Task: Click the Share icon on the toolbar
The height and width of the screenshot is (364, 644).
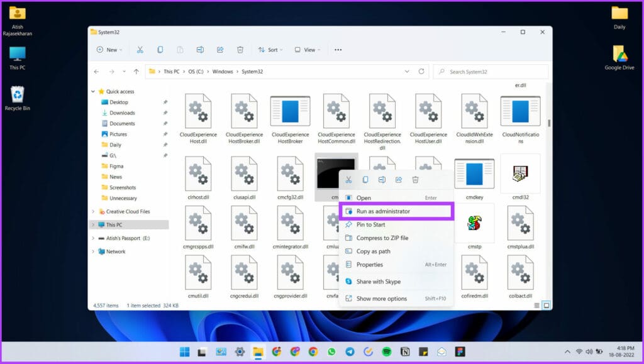Action: pos(219,49)
